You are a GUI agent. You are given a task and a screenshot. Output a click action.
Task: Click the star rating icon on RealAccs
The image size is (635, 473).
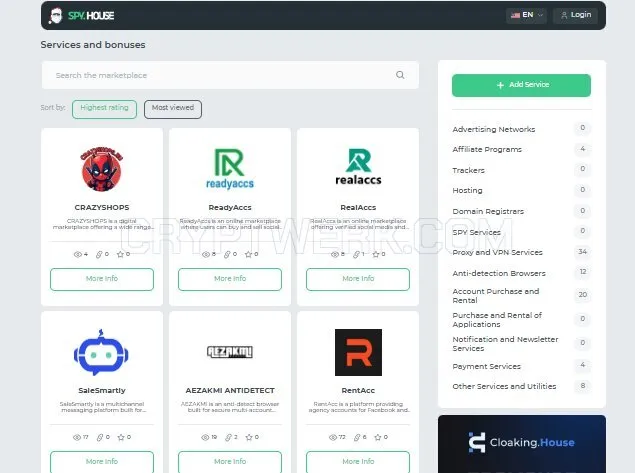(x=376, y=254)
